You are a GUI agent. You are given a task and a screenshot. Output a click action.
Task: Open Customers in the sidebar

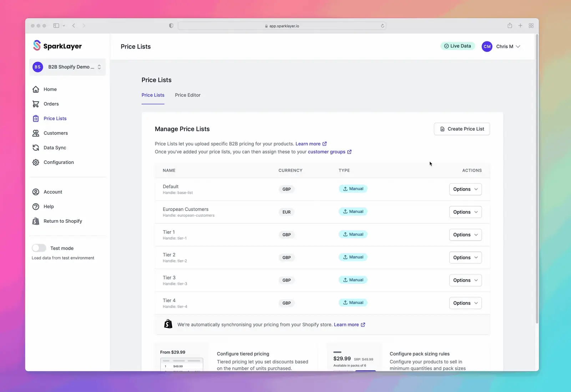click(55, 133)
